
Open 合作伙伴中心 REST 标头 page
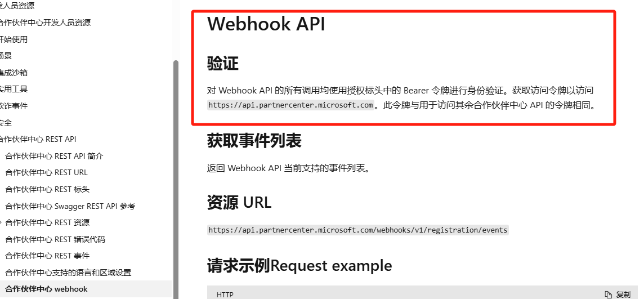(47, 189)
